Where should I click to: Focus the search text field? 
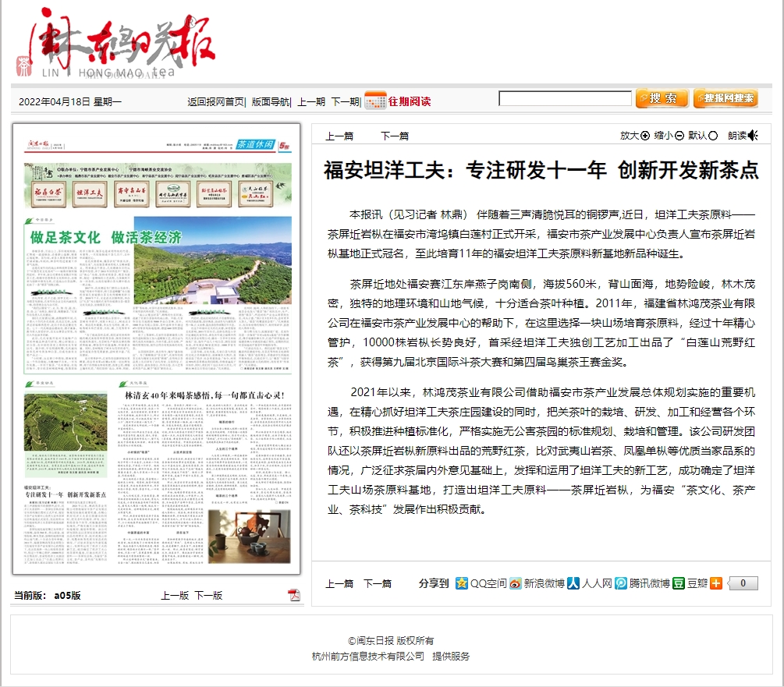tap(565, 98)
